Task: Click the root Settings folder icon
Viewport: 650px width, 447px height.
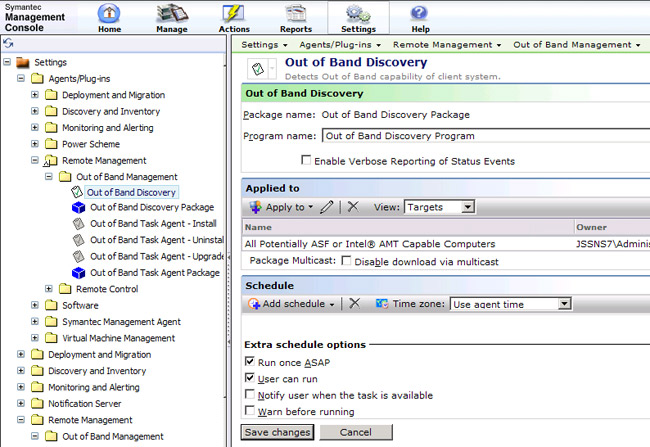Action: click(22, 62)
